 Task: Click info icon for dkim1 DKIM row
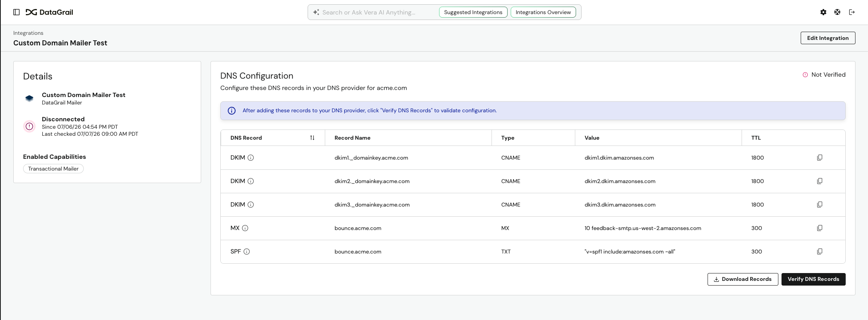coord(251,158)
